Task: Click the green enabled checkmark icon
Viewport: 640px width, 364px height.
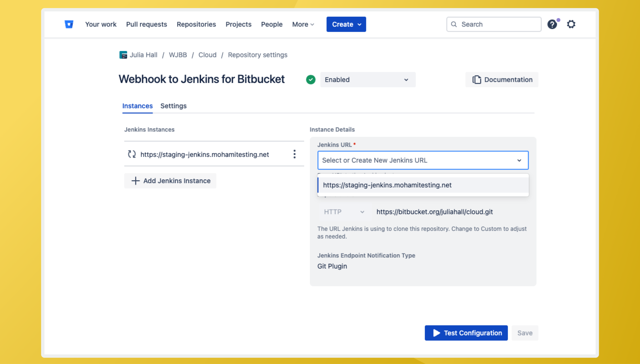Action: click(x=311, y=80)
